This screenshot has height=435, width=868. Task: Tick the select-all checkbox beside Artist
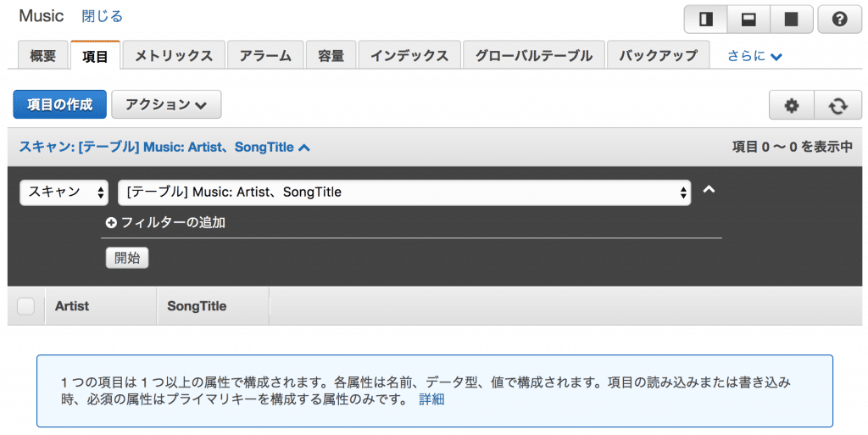(x=25, y=306)
